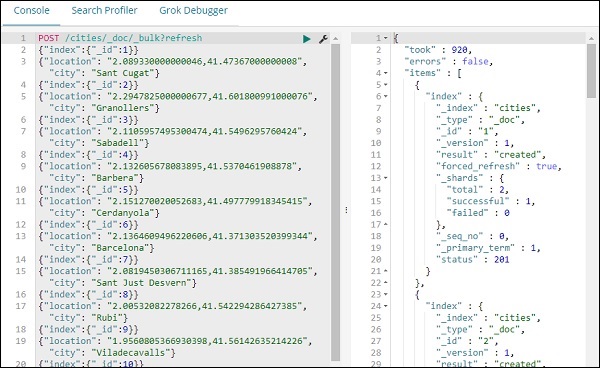Collapse the fold arrow on response line 5
The height and width of the screenshot is (368, 600).
386,85
